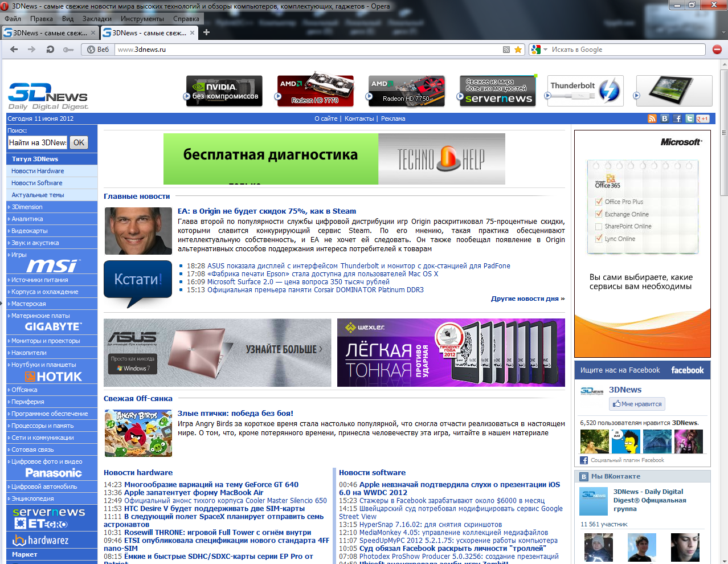The image size is (728, 564).
Task: Click the Найти на 3DNews search field
Action: point(38,142)
